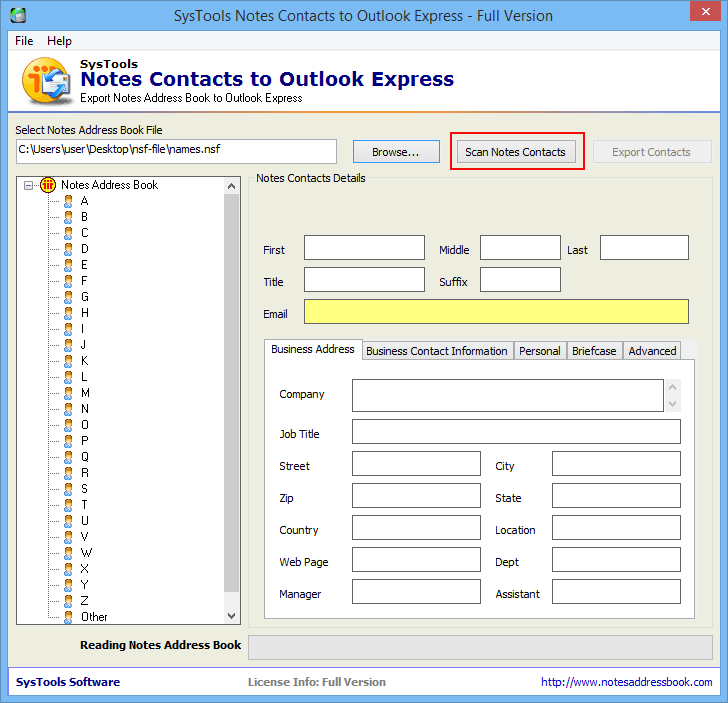728x703 pixels.
Task: Click the Assistant input field
Action: (617, 592)
